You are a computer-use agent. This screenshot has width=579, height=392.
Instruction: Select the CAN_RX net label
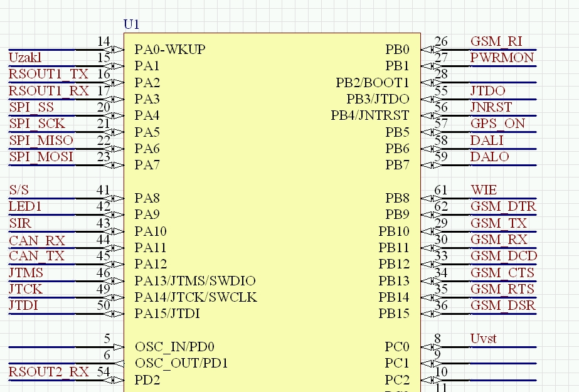point(37,240)
